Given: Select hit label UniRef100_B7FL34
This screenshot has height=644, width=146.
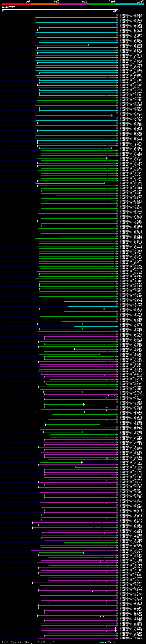Looking at the screenshot, I should (x=131, y=30).
